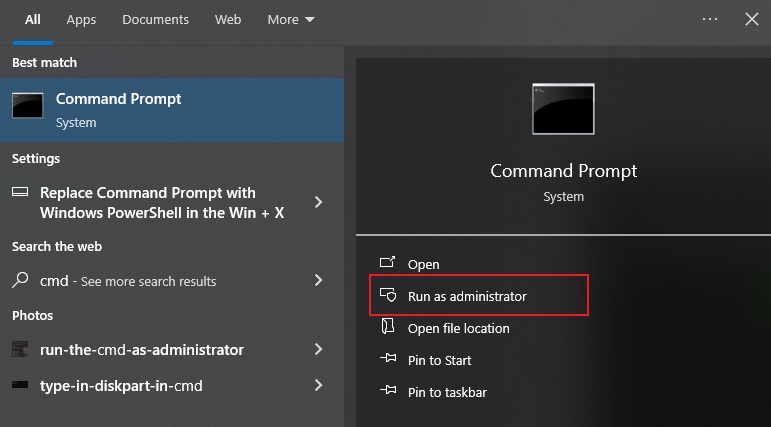This screenshot has height=427, width=771.
Task: Choose Pin to Start
Action: (440, 361)
